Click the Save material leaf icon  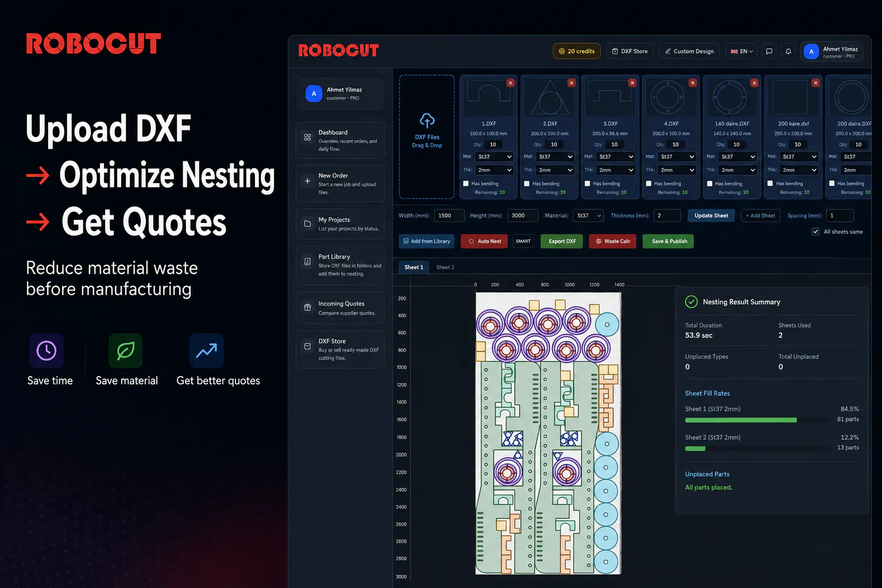126,350
